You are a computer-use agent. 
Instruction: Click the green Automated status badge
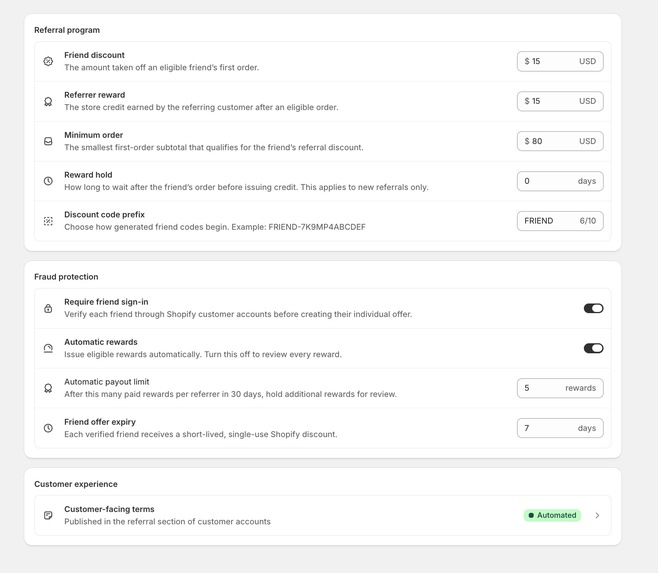(x=552, y=515)
